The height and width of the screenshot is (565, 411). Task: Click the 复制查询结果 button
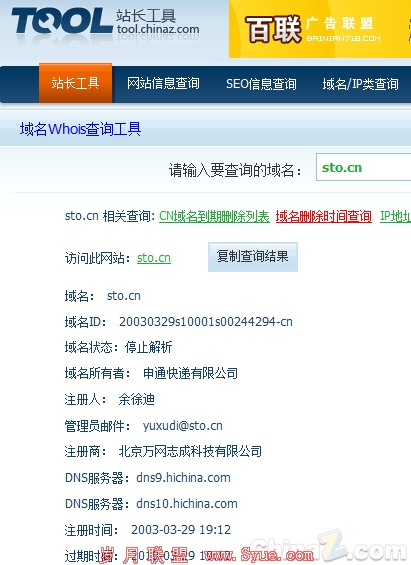[x=253, y=257]
